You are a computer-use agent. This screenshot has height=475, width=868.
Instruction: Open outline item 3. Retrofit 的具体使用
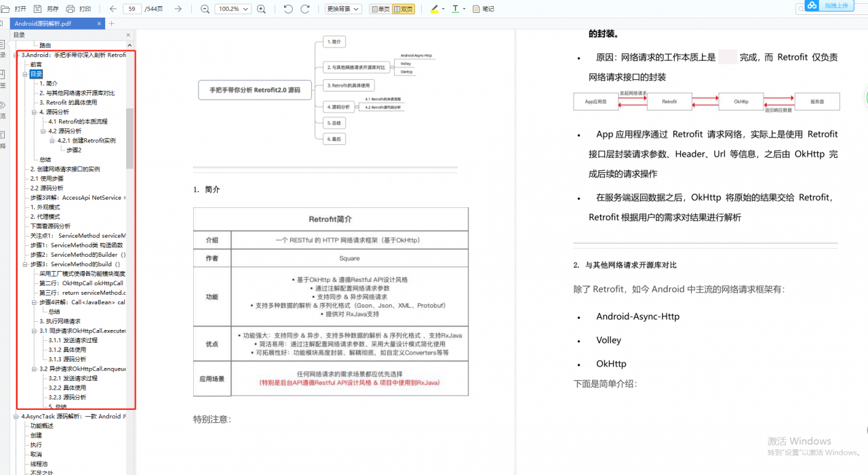[x=68, y=102]
